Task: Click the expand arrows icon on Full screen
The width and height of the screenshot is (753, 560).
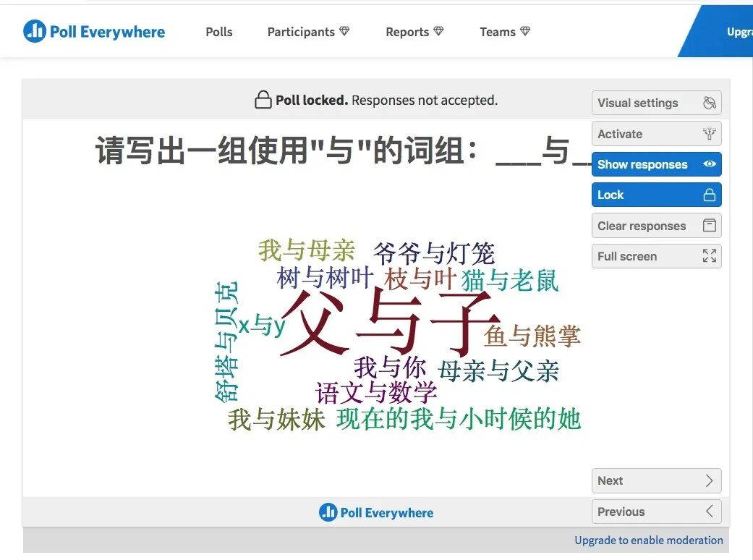Action: [710, 256]
